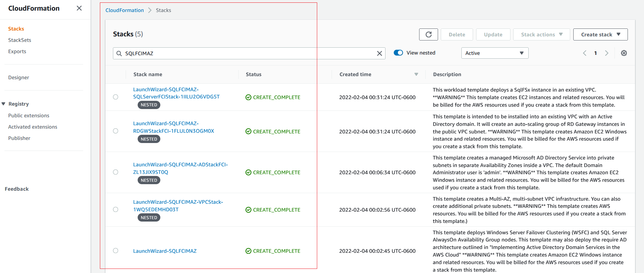644x273 pixels.
Task: Click CREATE_COMPLETE status of SQLServerFCIStack
Action: tap(273, 97)
